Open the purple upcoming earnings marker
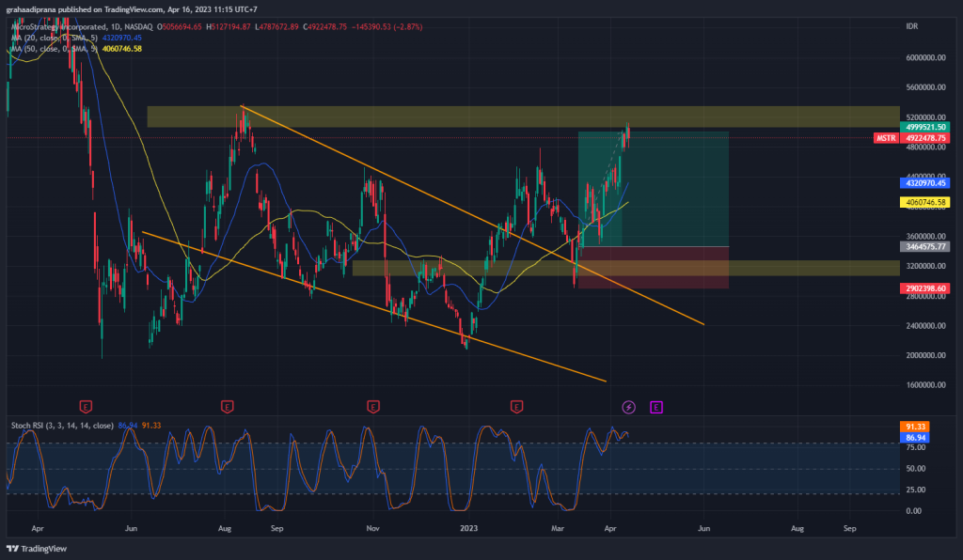963x560 pixels. [656, 407]
